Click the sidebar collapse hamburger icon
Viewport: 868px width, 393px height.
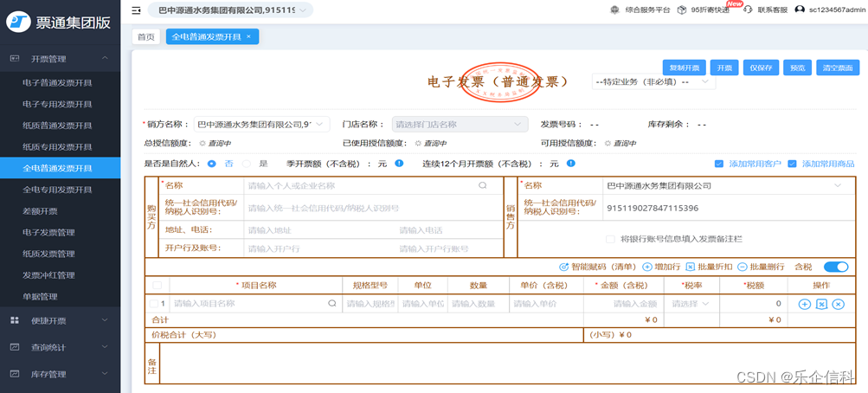(x=137, y=10)
